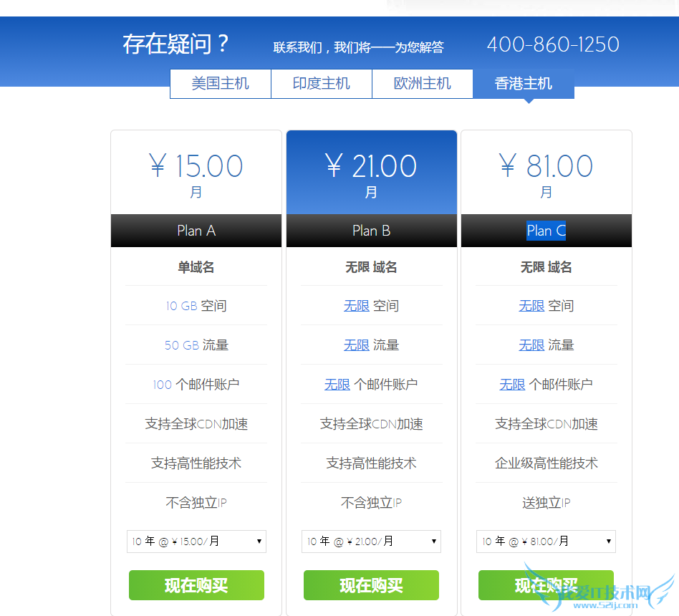Click 现在购买 under Plan A
Screen dimensions: 679x616
coord(196,584)
